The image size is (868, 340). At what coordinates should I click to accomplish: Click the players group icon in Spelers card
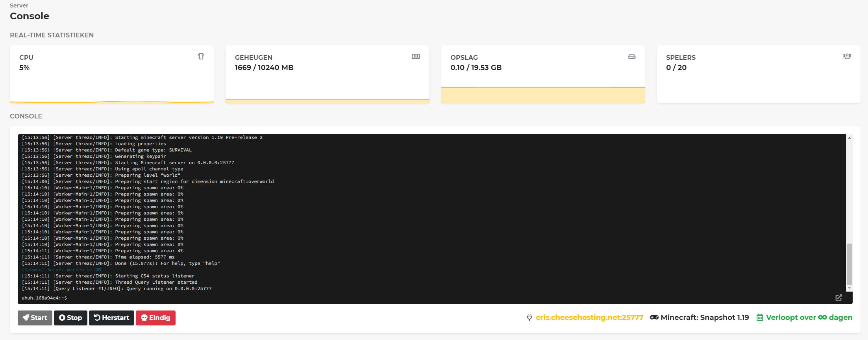(x=847, y=56)
